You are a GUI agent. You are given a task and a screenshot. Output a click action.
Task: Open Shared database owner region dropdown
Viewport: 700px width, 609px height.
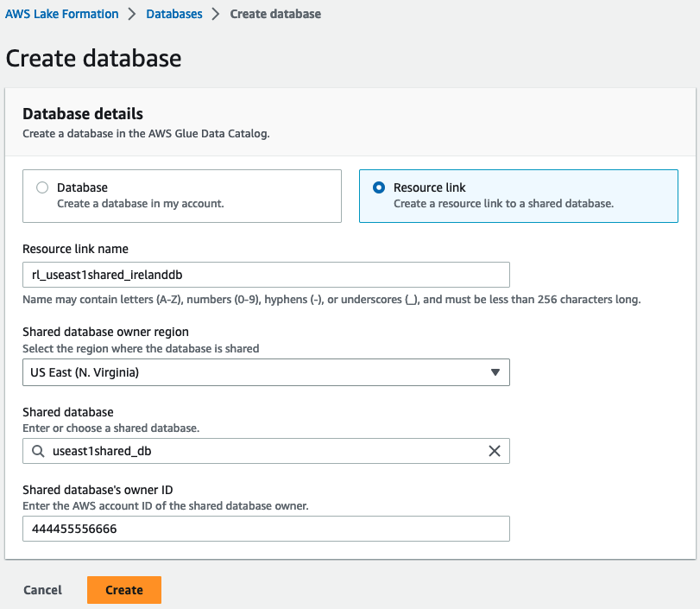click(x=266, y=372)
